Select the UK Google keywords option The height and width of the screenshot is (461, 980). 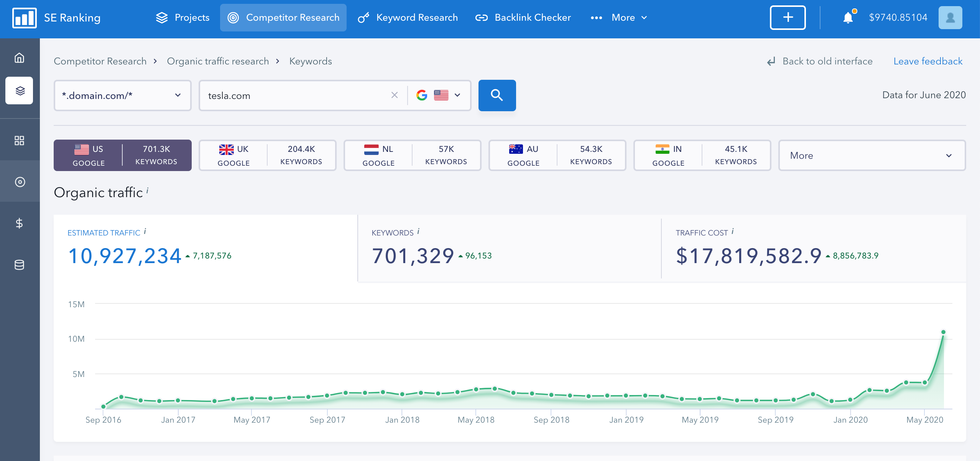268,155
